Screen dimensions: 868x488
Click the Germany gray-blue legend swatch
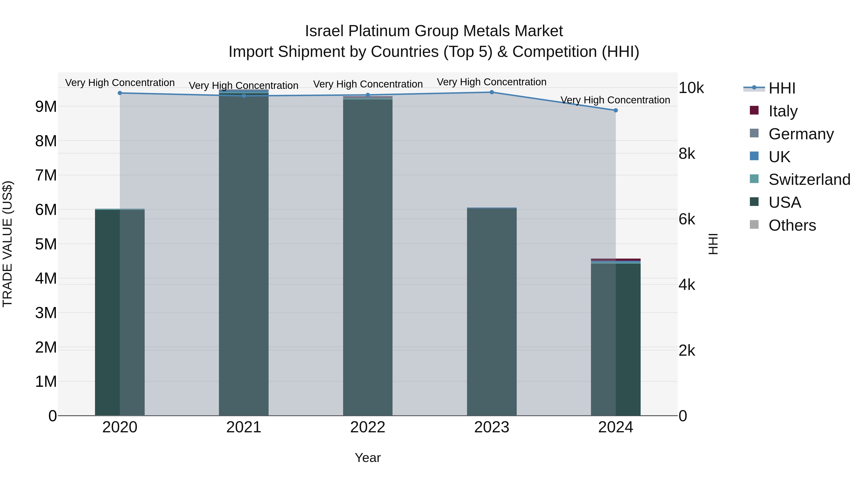click(x=754, y=133)
